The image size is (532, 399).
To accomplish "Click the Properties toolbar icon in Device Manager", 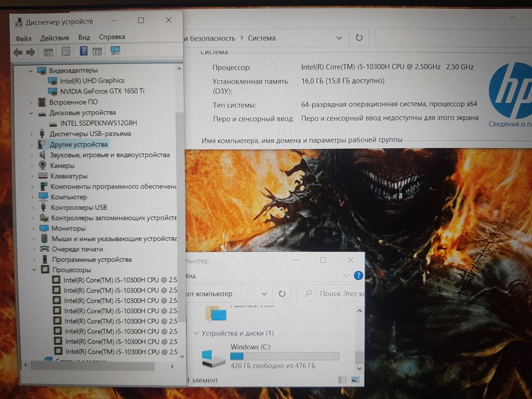I will tap(66, 51).
